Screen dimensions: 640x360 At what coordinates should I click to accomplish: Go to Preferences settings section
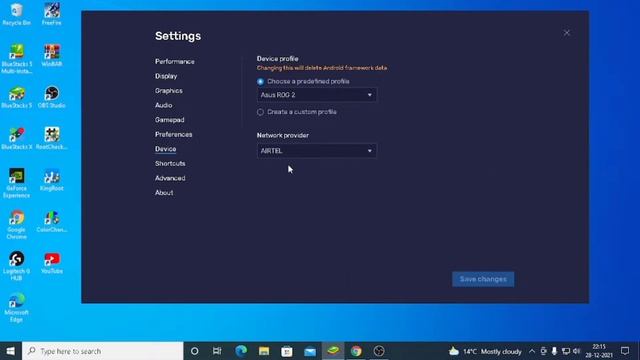click(173, 134)
